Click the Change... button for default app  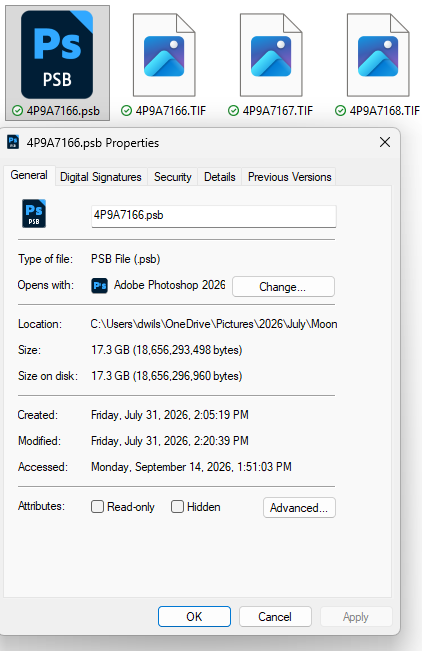tap(283, 286)
